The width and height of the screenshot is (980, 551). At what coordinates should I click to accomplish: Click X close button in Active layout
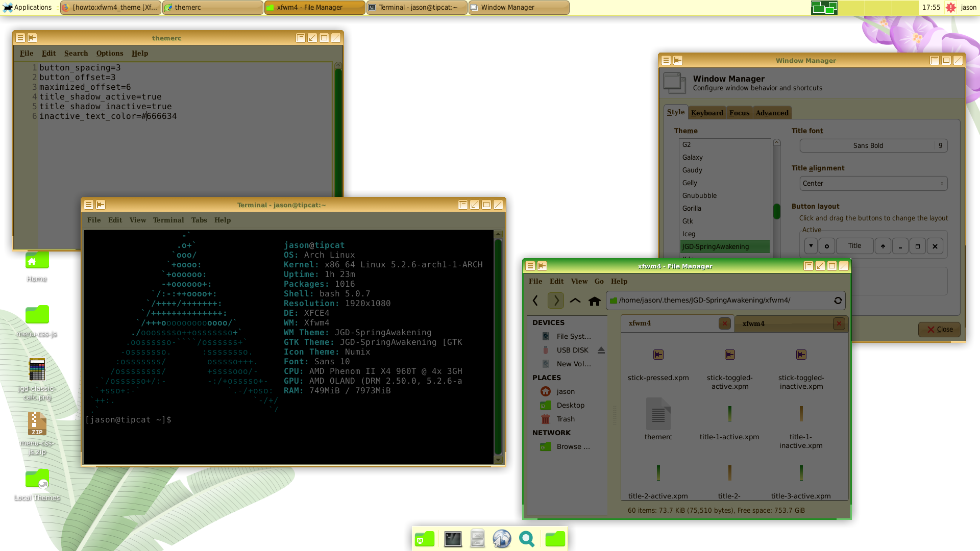click(935, 246)
